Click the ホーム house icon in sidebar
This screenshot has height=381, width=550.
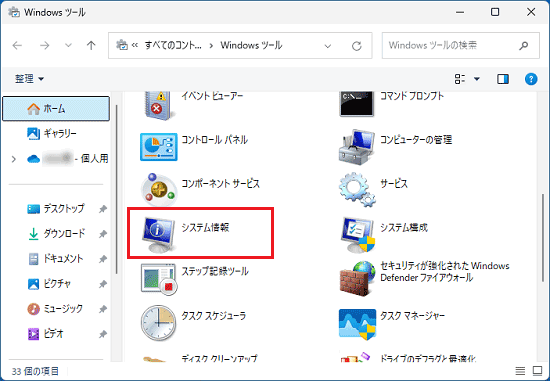pos(34,109)
